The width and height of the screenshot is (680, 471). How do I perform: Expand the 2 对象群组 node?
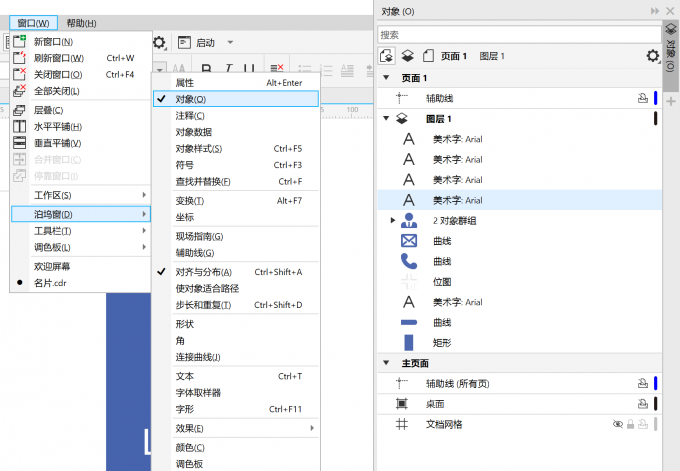coord(392,220)
